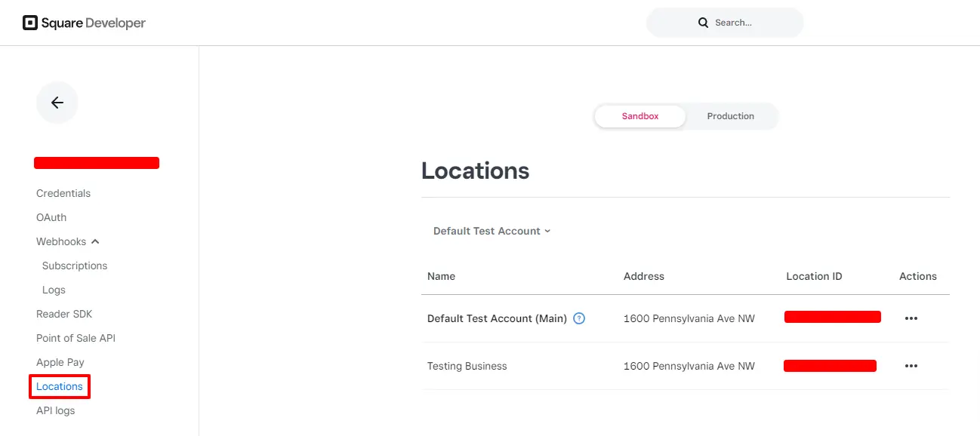Open actions menu for Testing Business
The height and width of the screenshot is (436, 980).
coord(911,366)
